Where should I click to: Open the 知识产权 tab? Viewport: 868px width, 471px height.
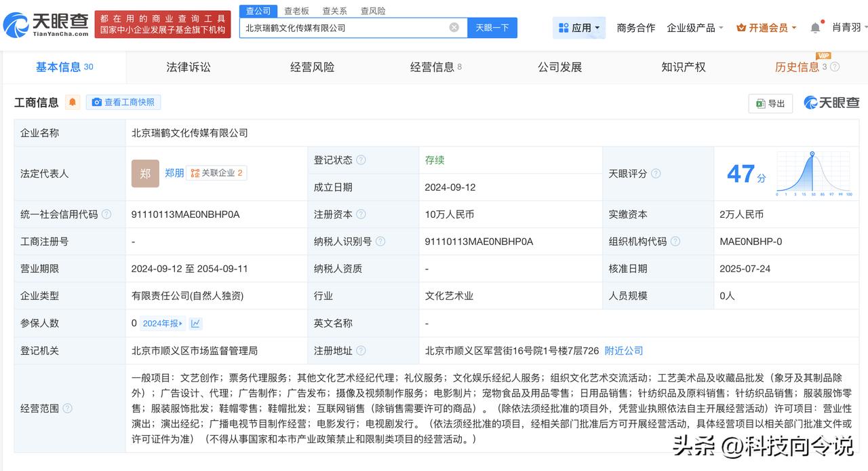click(x=684, y=67)
